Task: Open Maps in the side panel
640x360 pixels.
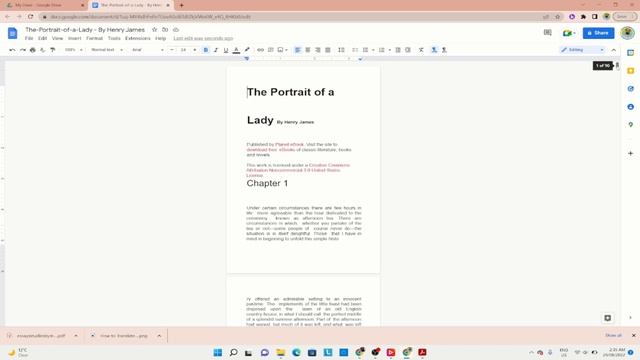Action: (x=631, y=125)
